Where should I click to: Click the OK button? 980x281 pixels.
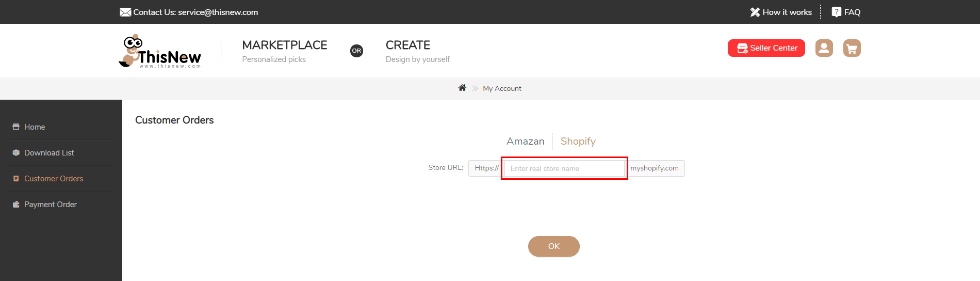pos(553,246)
